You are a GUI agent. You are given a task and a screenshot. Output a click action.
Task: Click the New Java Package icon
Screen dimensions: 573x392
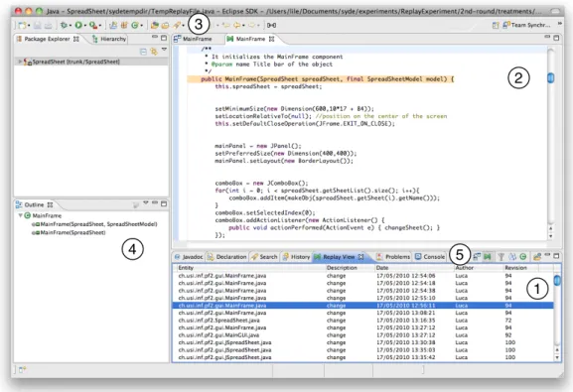coord(124,25)
